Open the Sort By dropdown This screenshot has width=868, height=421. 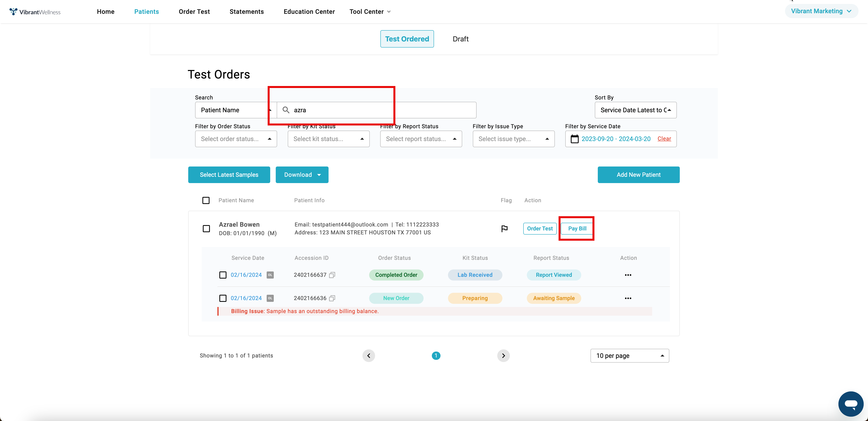(x=635, y=110)
